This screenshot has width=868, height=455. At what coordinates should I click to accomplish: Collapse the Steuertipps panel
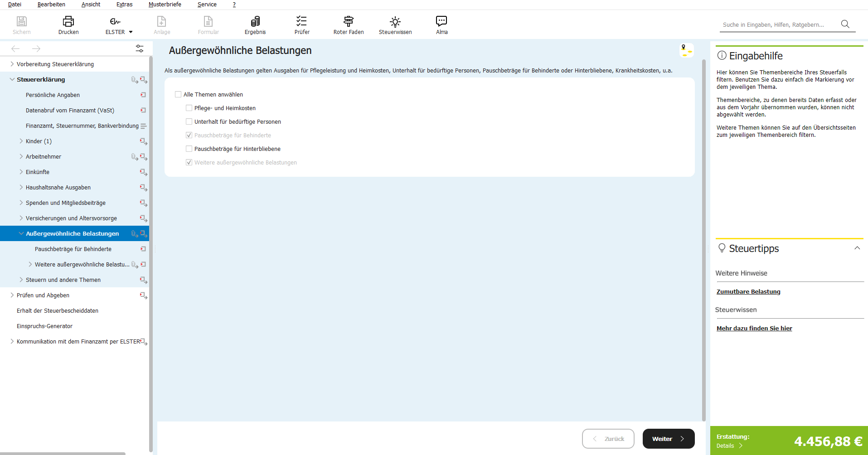(857, 248)
